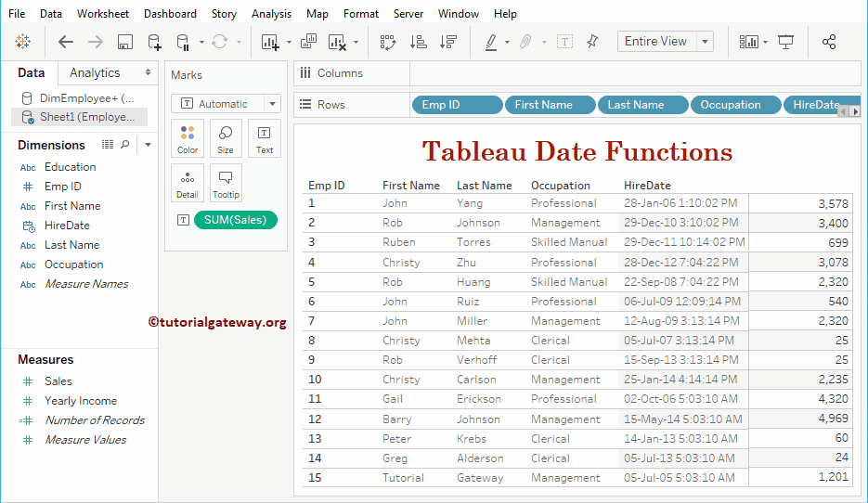Viewport: 868px width, 503px height.
Task: Click the Group Members paperclip icon
Action: [525, 42]
